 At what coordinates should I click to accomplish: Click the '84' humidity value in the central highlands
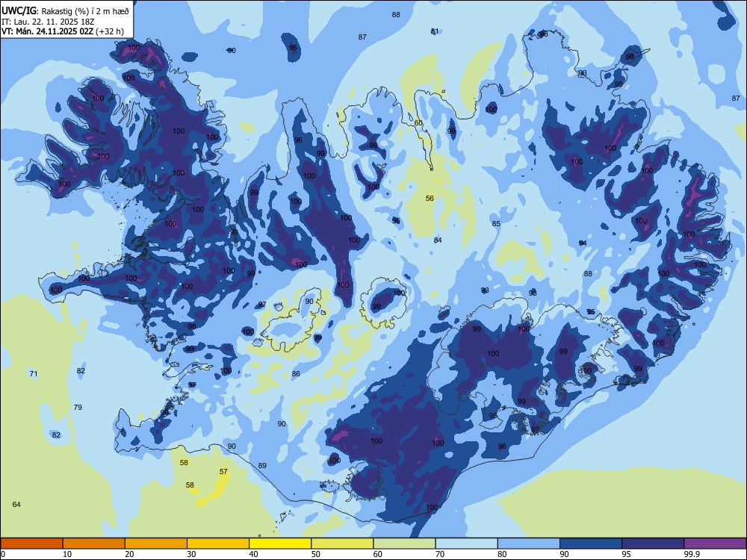pos(438,240)
